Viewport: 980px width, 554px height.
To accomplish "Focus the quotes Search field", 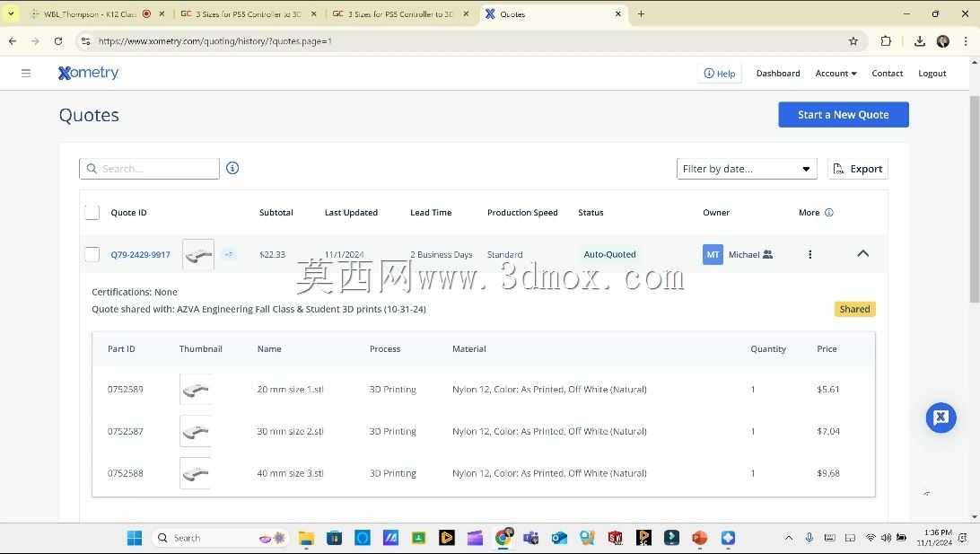I will pyautogui.click(x=149, y=169).
